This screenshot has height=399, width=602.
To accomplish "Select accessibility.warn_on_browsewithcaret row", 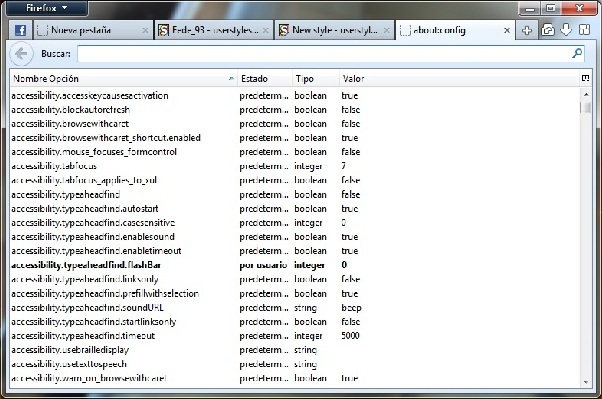I will tap(295, 378).
